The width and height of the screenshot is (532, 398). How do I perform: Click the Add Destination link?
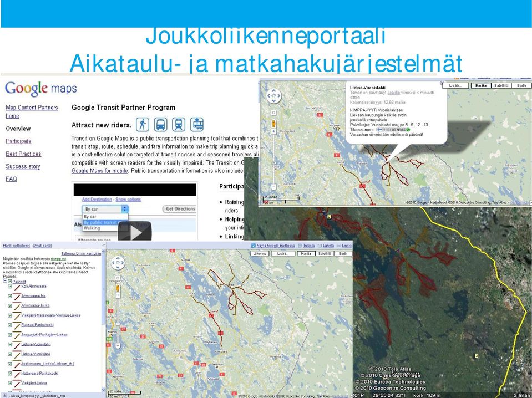97,200
